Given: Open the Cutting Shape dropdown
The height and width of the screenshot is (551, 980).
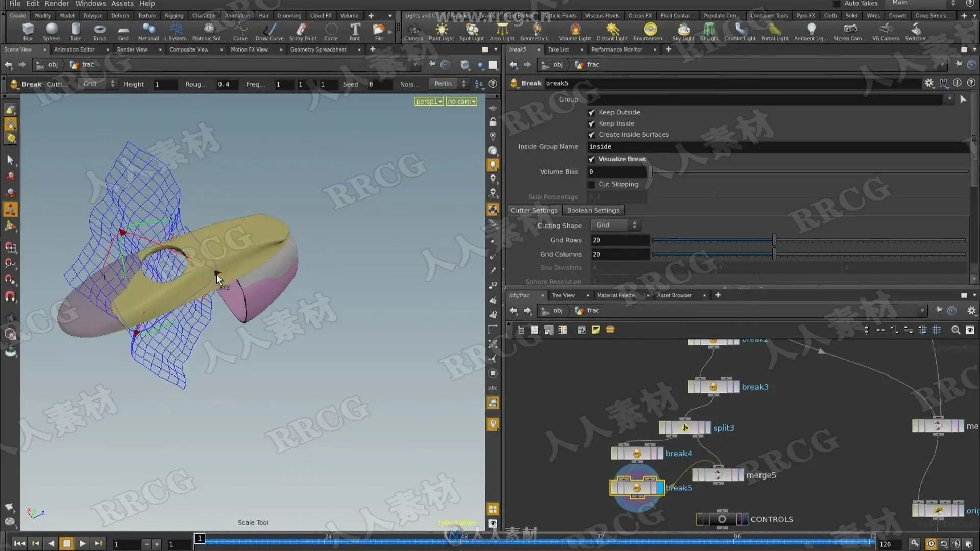Looking at the screenshot, I should (x=616, y=225).
